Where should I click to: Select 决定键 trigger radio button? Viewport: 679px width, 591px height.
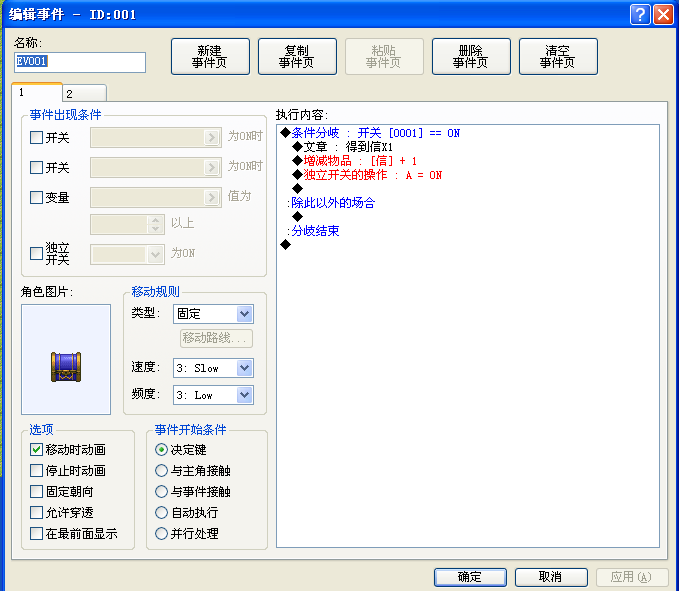[161, 449]
